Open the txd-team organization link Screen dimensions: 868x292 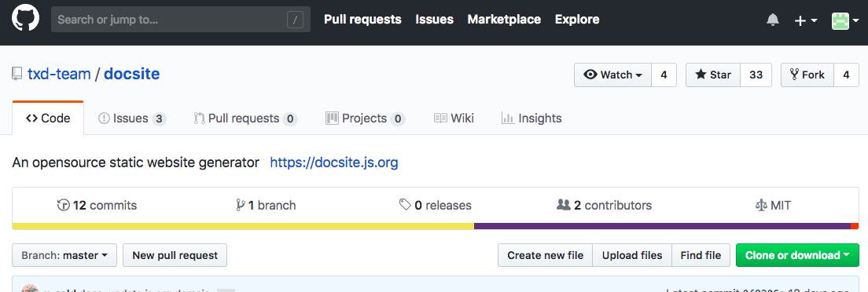pos(59,74)
